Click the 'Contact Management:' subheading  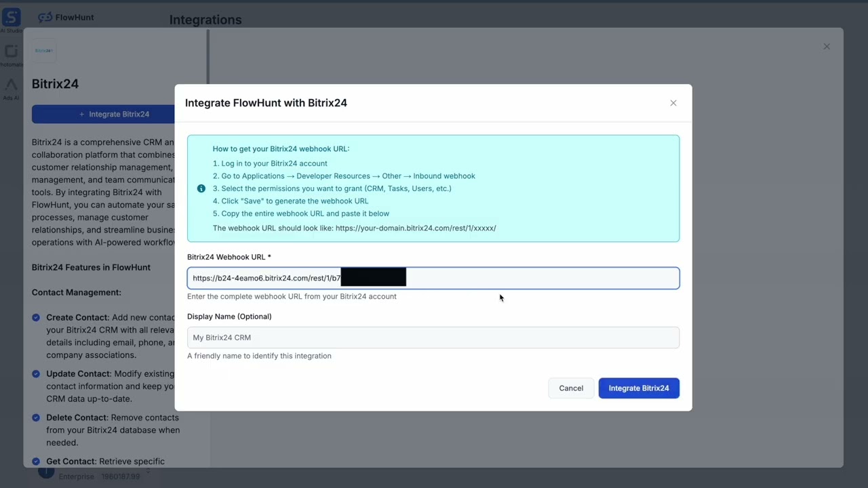[x=77, y=292]
